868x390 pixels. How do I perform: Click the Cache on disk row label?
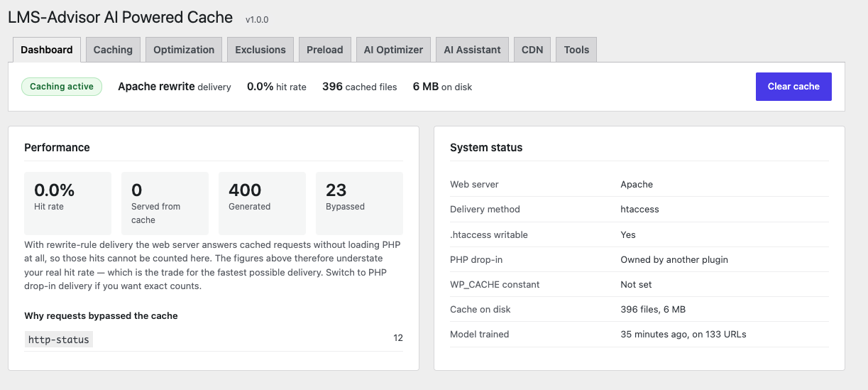[480, 309]
